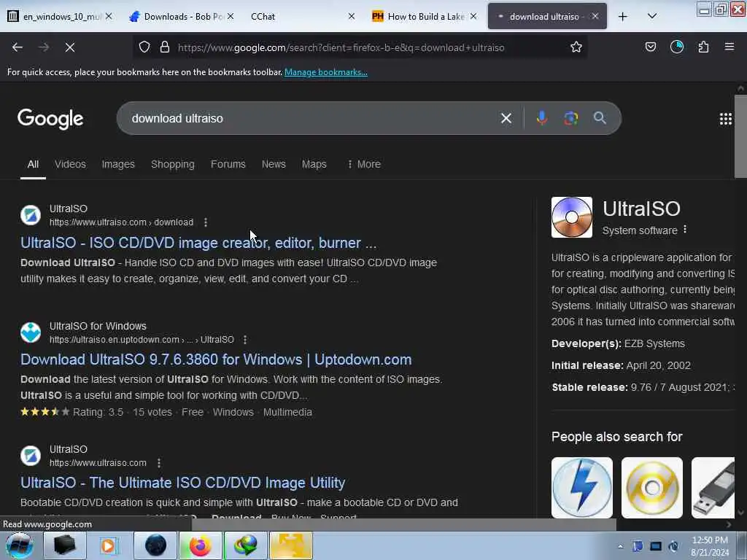The image size is (747, 560).
Task: Open Firefox from the taskbar
Action: pos(200,545)
